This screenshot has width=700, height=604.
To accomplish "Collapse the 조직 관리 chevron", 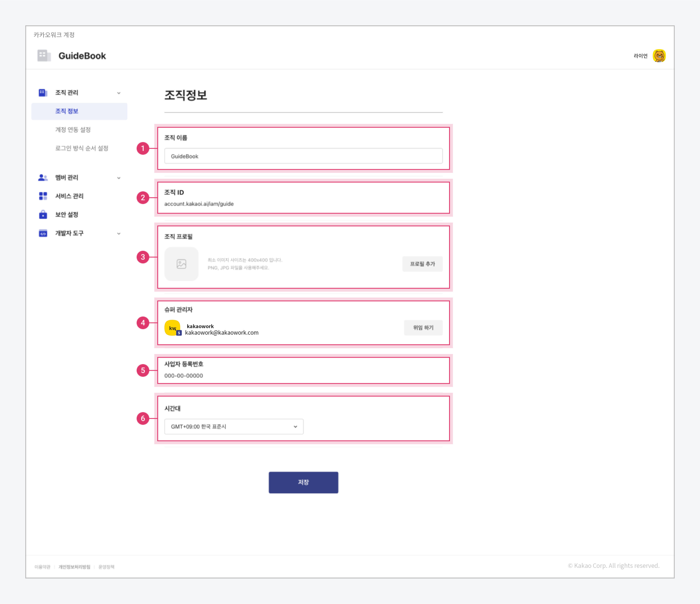I will pyautogui.click(x=118, y=93).
